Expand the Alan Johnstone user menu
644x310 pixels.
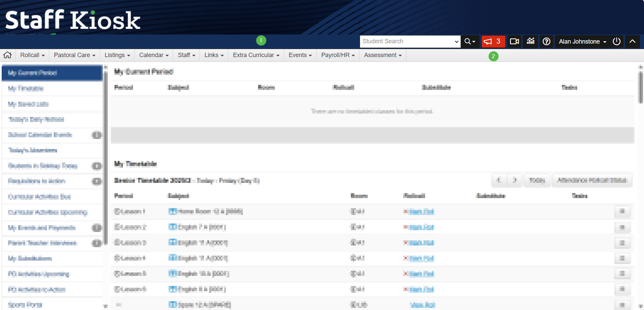click(x=582, y=42)
